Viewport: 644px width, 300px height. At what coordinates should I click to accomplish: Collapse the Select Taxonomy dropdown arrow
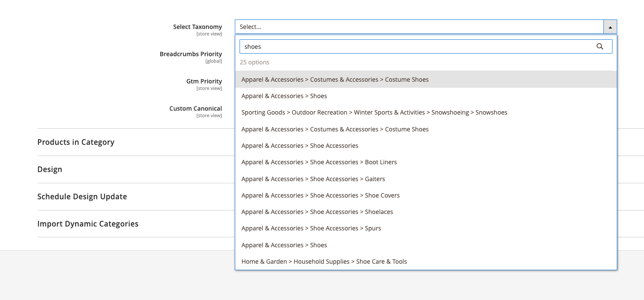pyautogui.click(x=610, y=27)
